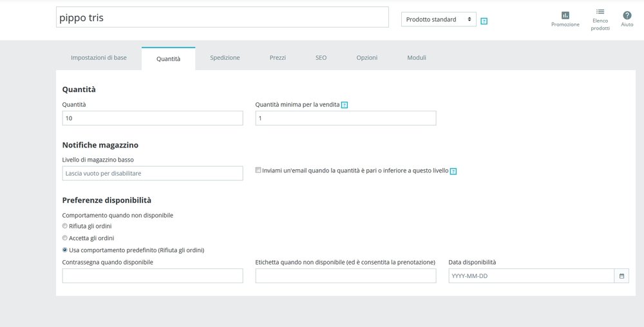The height and width of the screenshot is (327, 644).
Task: Expand the Prodotto standard dropdown
Action: pyautogui.click(x=439, y=19)
